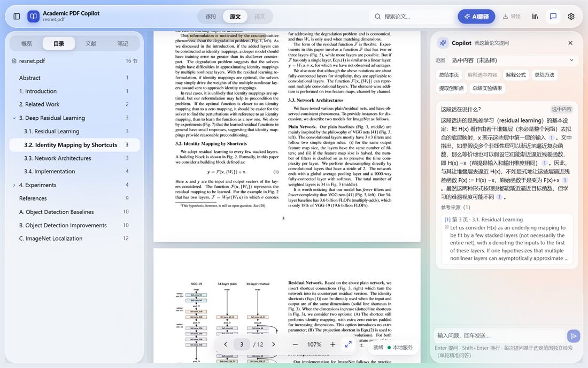Zoom out with the minus icon

tap(295, 344)
